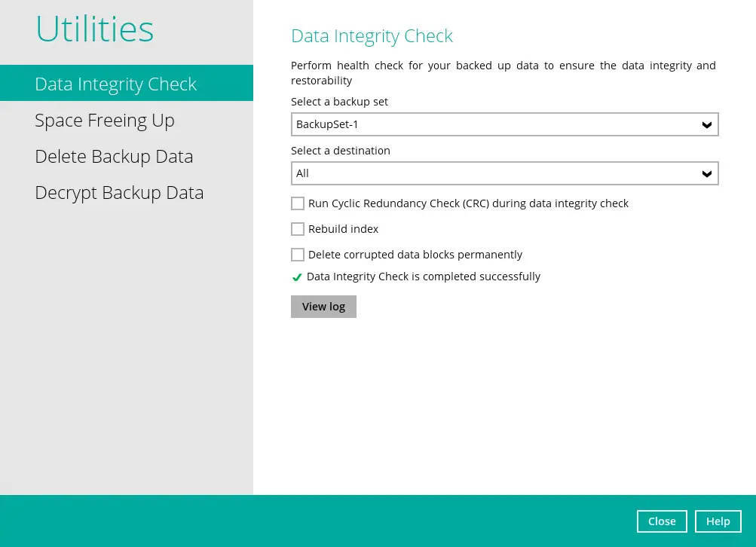Image resolution: width=756 pixels, height=547 pixels.
Task: Click the Select a backup set label
Action: (339, 102)
